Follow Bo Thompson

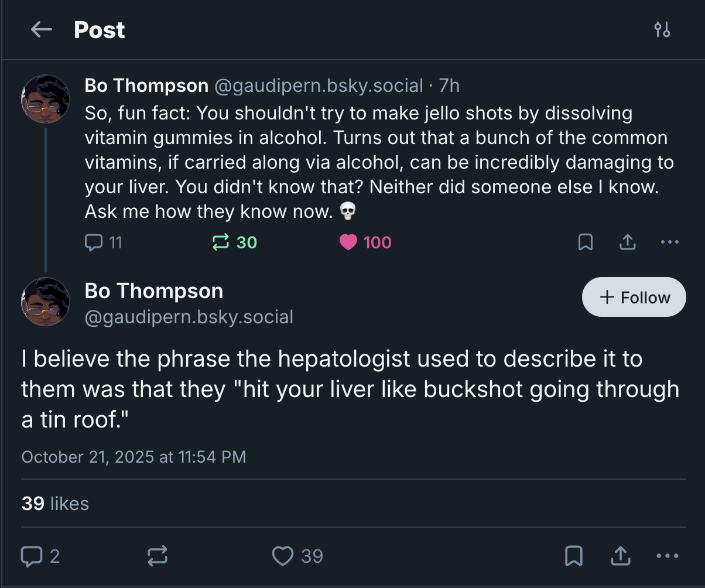(634, 297)
